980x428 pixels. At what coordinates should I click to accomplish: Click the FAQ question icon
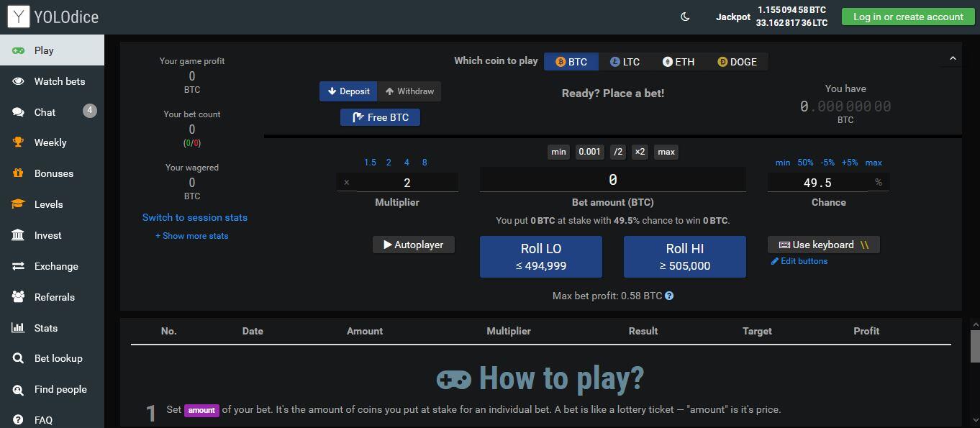18,420
